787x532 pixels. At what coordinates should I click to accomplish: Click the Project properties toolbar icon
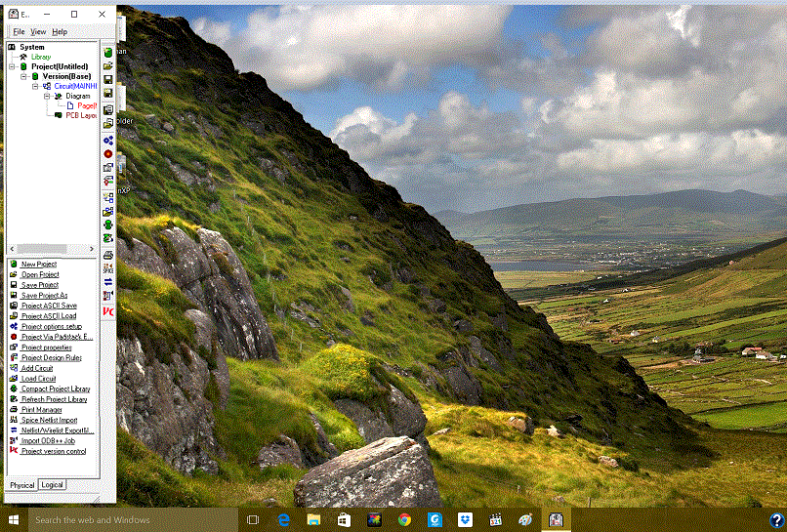[x=108, y=167]
